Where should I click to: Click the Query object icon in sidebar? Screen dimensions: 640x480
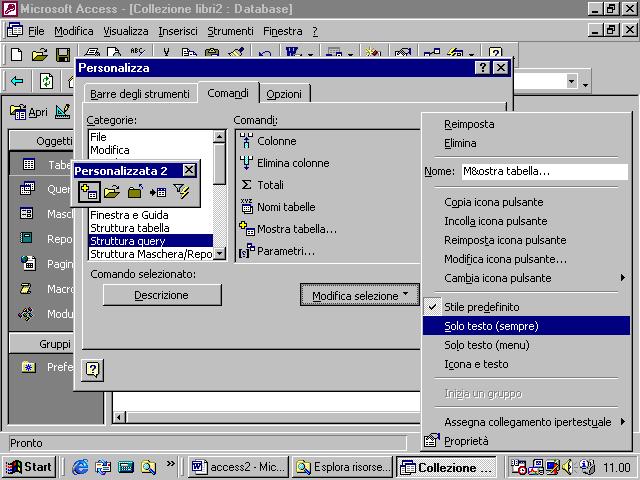[28, 189]
